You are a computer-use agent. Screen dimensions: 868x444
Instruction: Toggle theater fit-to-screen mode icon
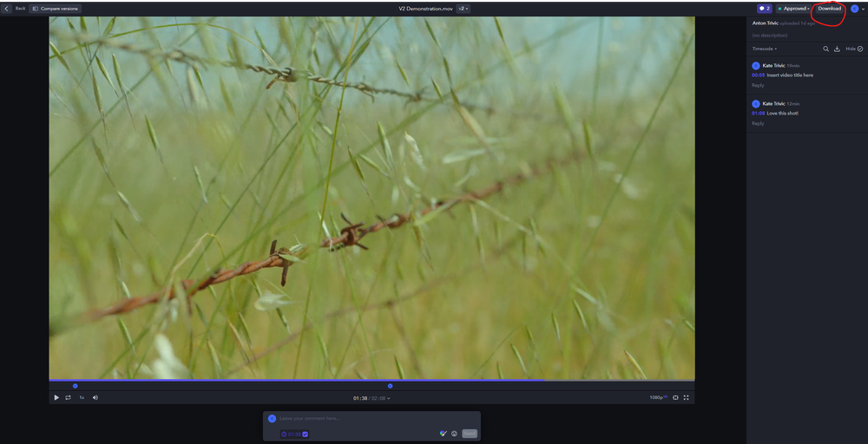pos(676,397)
